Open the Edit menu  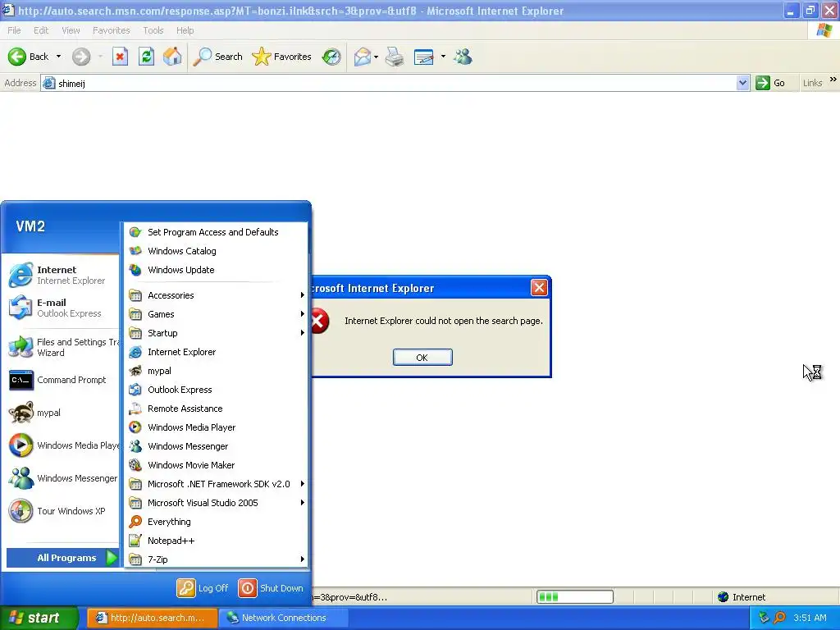click(x=41, y=30)
